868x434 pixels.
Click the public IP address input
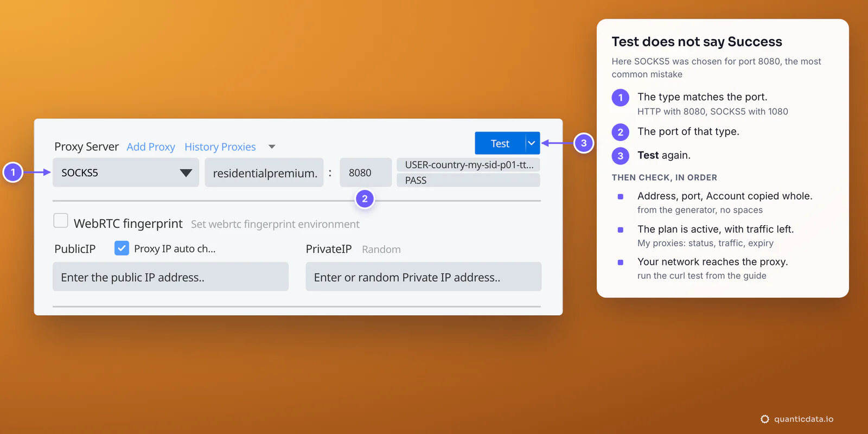pyautogui.click(x=170, y=277)
